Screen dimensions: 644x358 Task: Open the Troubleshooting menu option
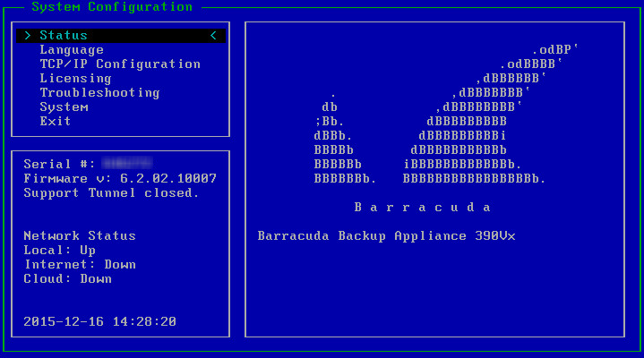99,93
